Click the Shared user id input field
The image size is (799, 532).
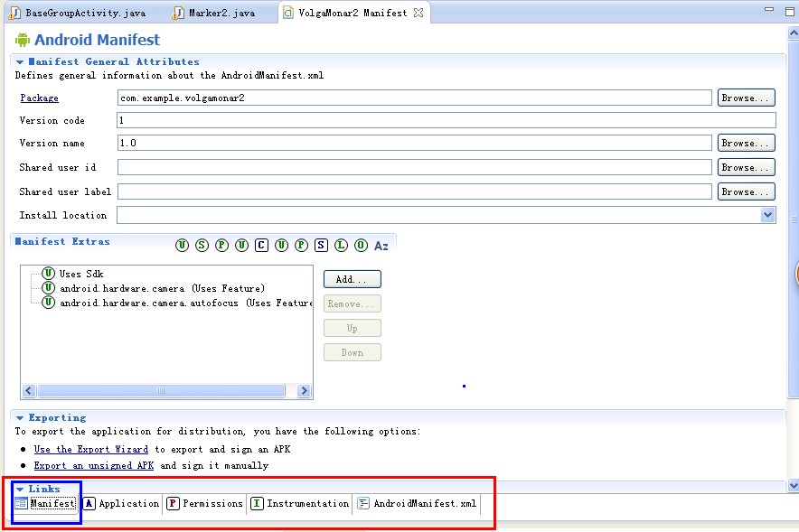tap(414, 167)
